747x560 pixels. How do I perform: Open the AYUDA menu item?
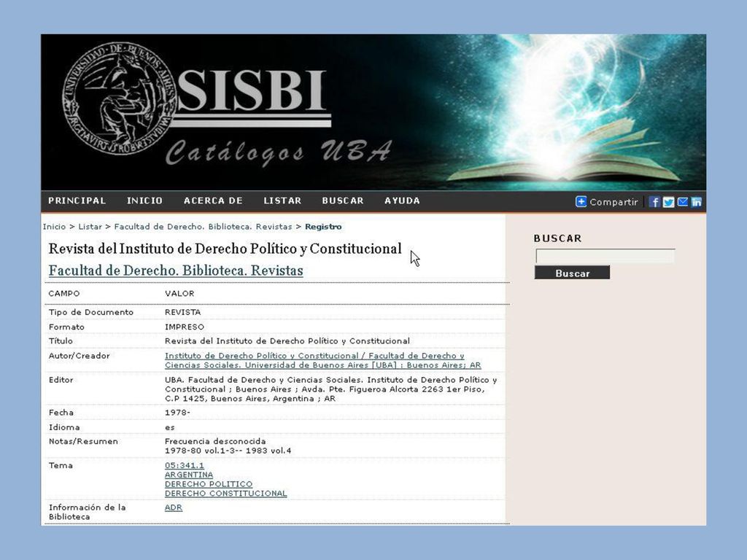[402, 201]
